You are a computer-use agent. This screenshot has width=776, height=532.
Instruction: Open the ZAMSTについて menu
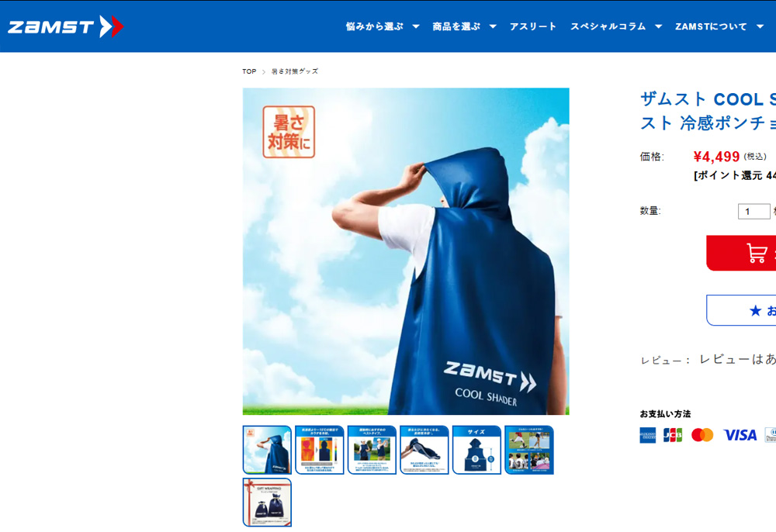pyautogui.click(x=711, y=26)
